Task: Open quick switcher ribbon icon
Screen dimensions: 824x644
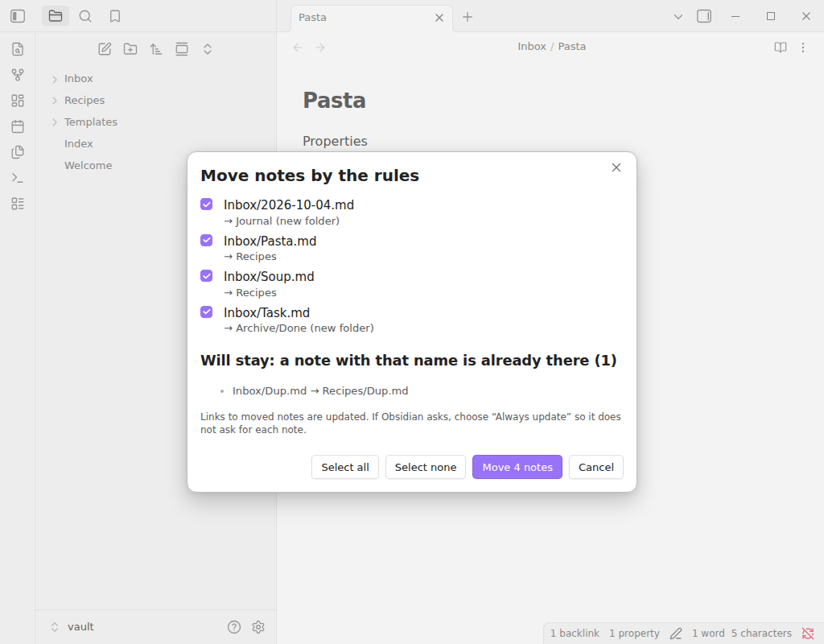Action: [18, 49]
